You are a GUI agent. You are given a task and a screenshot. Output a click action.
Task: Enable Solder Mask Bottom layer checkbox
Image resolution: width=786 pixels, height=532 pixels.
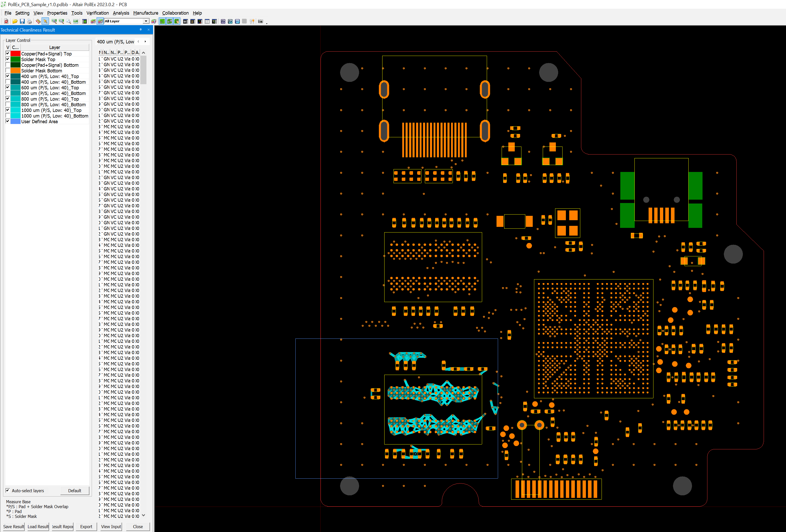pyautogui.click(x=8, y=70)
